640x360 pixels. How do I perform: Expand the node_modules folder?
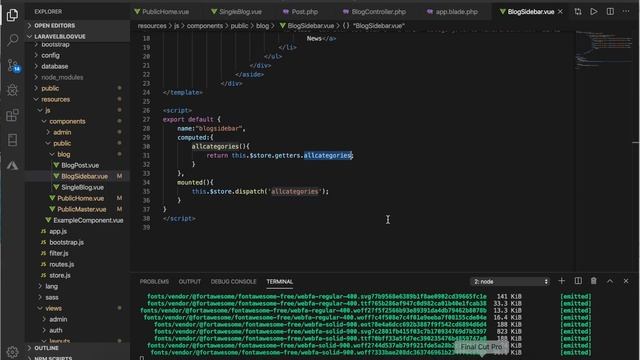62,77
